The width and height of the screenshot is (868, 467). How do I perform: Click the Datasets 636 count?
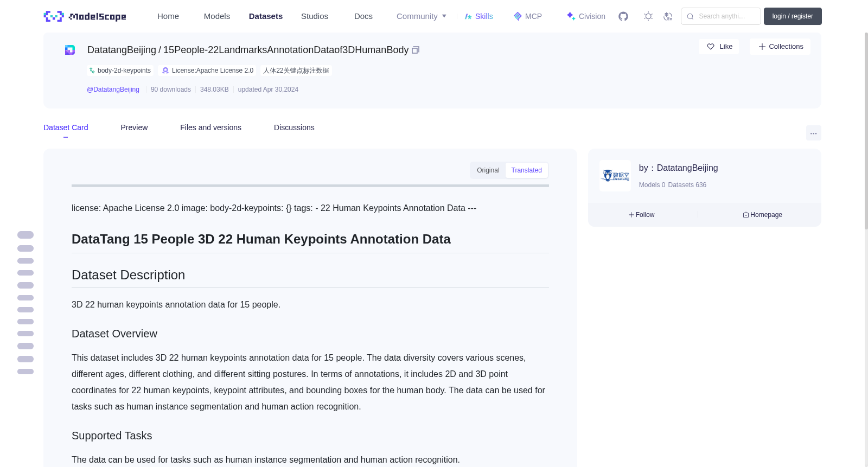pos(687,185)
